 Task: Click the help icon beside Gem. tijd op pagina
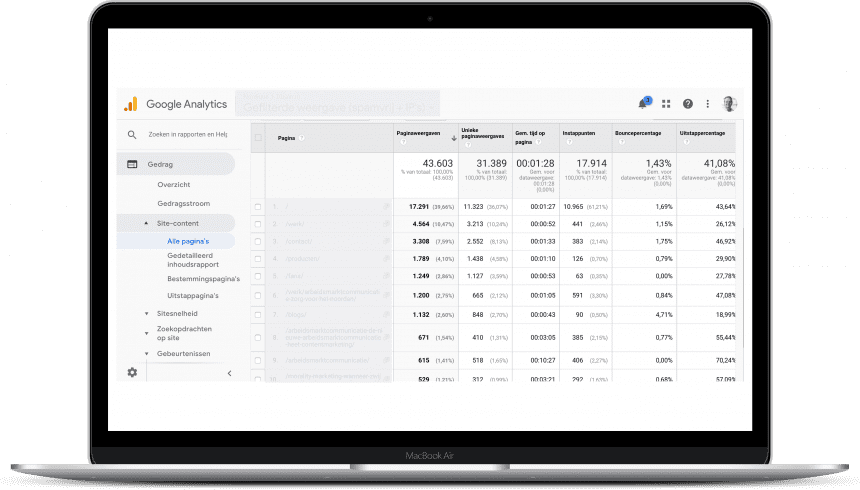pyautogui.click(x=539, y=142)
